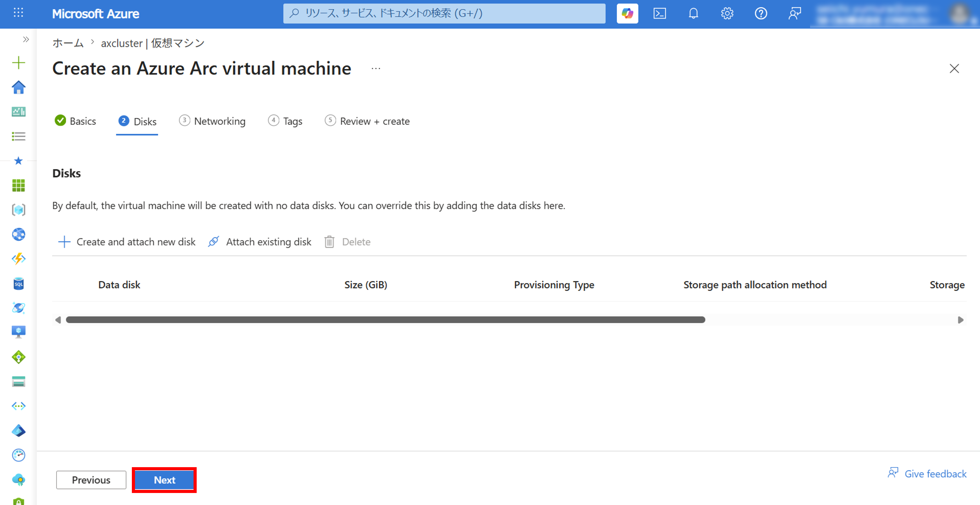Select the Disks tab
This screenshot has width=980, height=505.
(137, 121)
